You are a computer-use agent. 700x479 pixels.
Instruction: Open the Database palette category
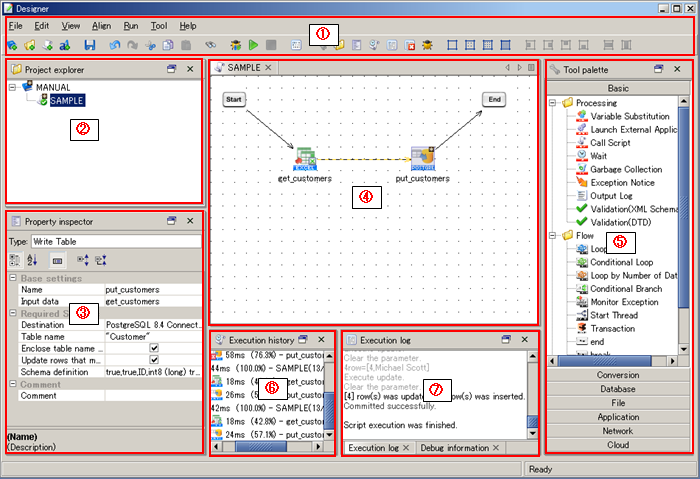[x=617, y=389]
